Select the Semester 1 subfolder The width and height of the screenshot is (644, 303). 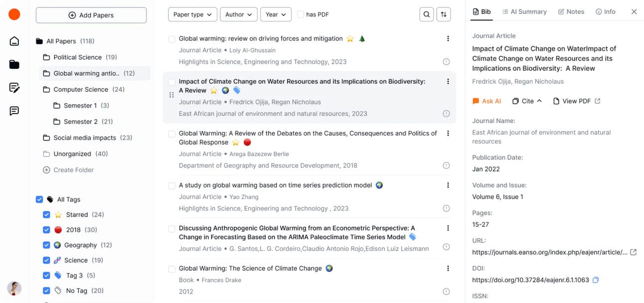click(81, 106)
